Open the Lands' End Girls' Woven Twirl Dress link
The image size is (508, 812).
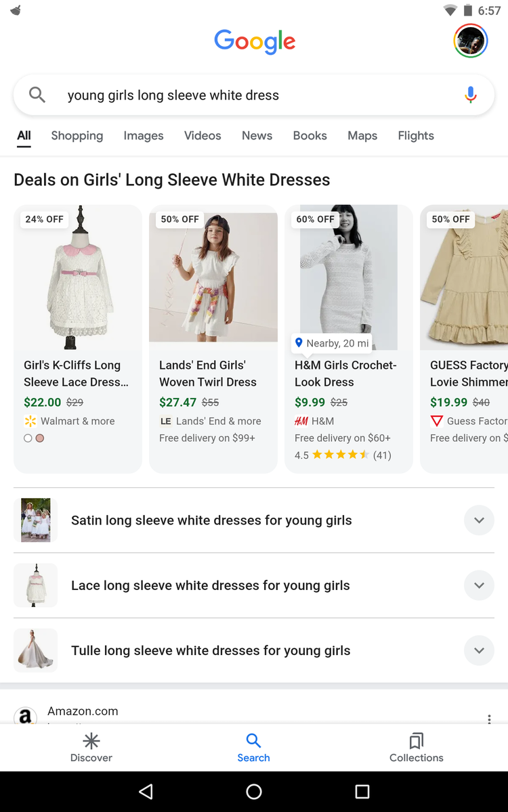coord(208,374)
